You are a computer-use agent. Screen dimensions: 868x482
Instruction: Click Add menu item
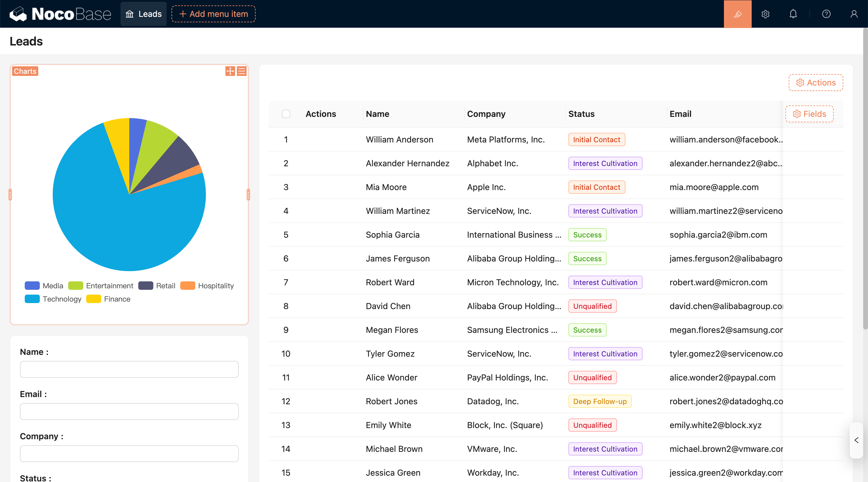[213, 14]
